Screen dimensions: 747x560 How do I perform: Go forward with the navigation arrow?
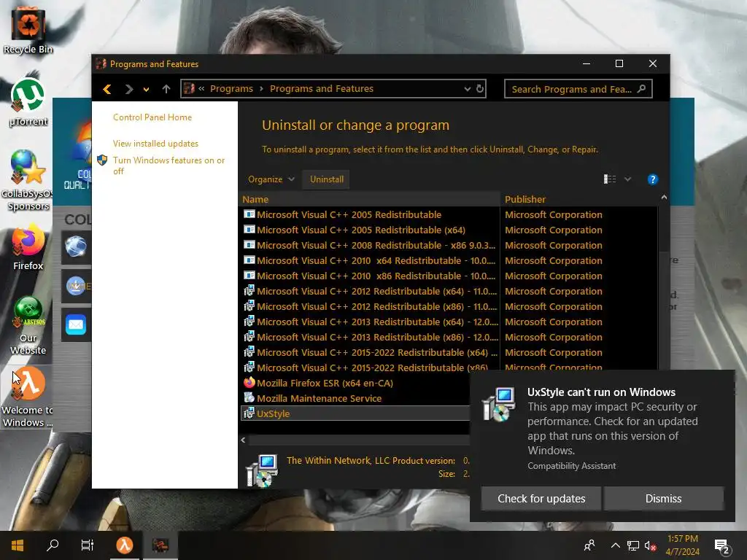point(128,89)
